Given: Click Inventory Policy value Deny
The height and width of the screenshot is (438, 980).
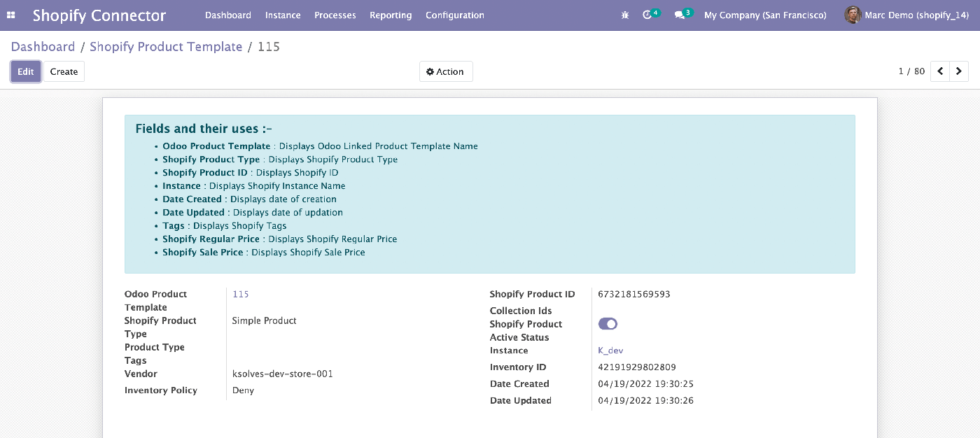Looking at the screenshot, I should point(243,390).
